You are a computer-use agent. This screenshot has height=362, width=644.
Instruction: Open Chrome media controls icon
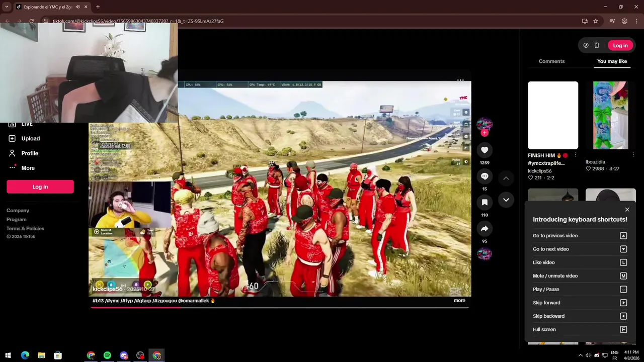pos(612,21)
